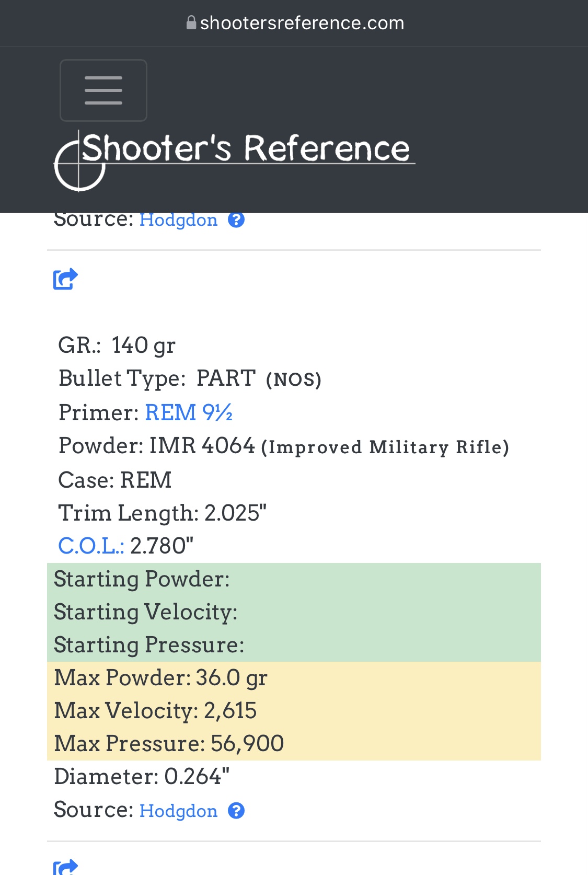Click the Trim Length 2.025" line
Screen dimensions: 588x875
[163, 513]
